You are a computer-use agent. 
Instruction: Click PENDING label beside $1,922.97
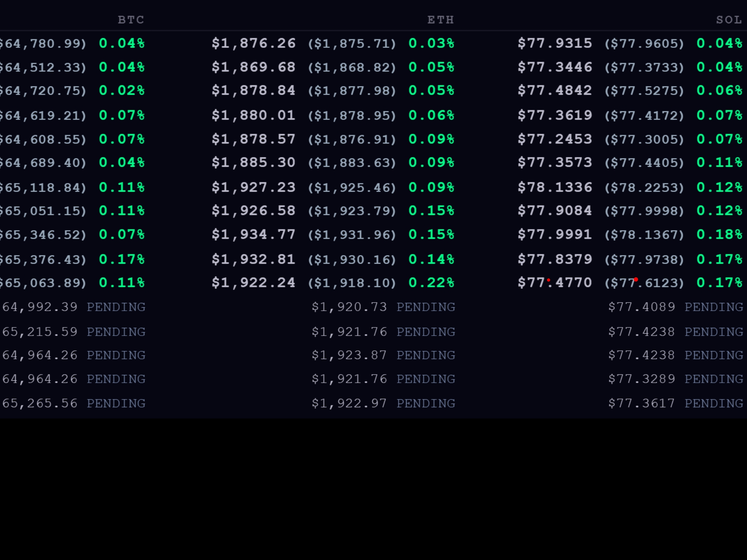426,403
